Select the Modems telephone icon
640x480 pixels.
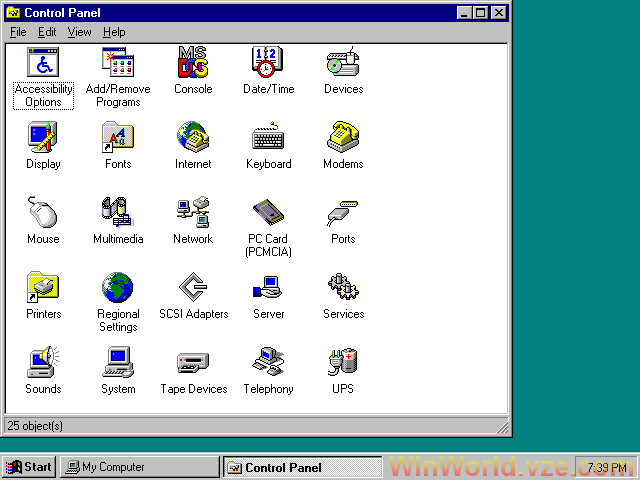(343, 137)
